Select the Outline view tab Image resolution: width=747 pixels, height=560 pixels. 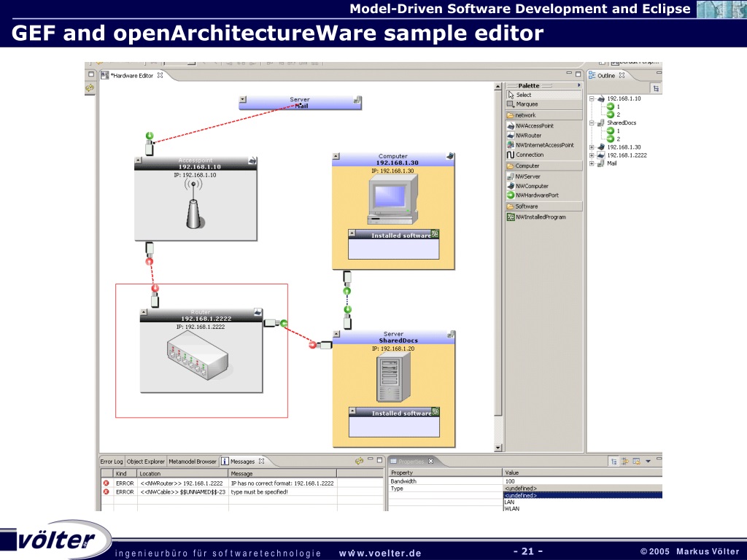[606, 75]
